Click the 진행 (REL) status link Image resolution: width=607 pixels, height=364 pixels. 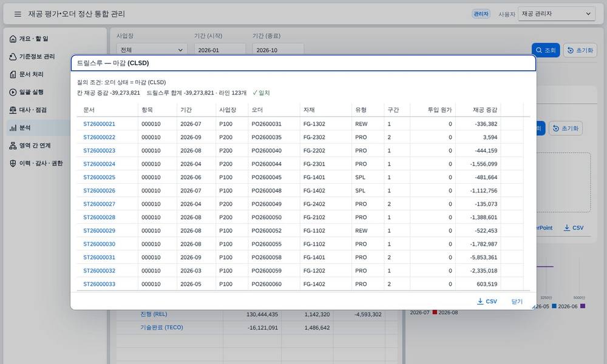coord(154,314)
